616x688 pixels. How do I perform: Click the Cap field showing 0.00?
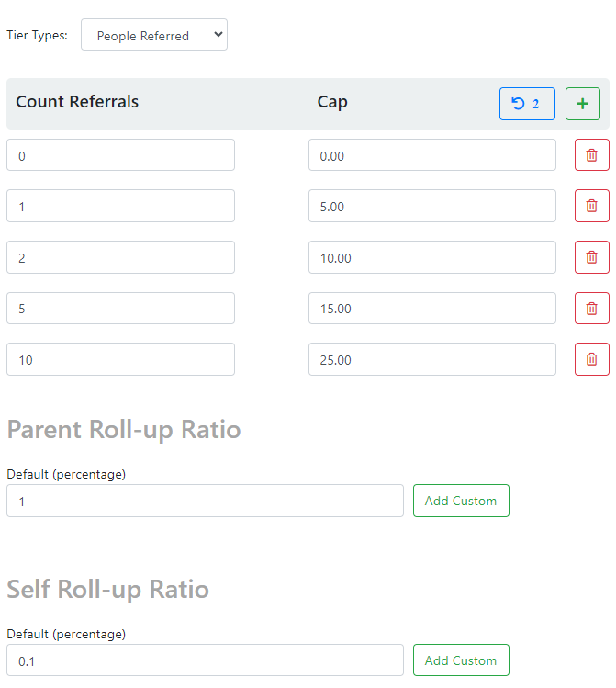click(431, 155)
